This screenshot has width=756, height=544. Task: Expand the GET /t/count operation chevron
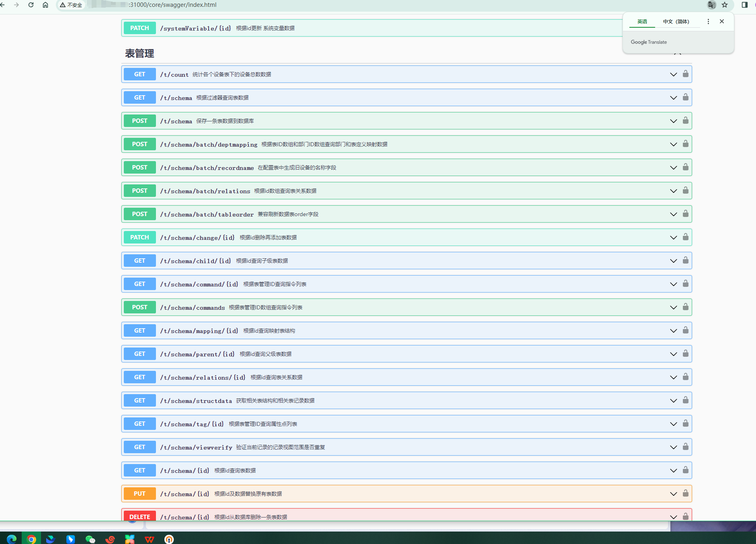point(674,74)
